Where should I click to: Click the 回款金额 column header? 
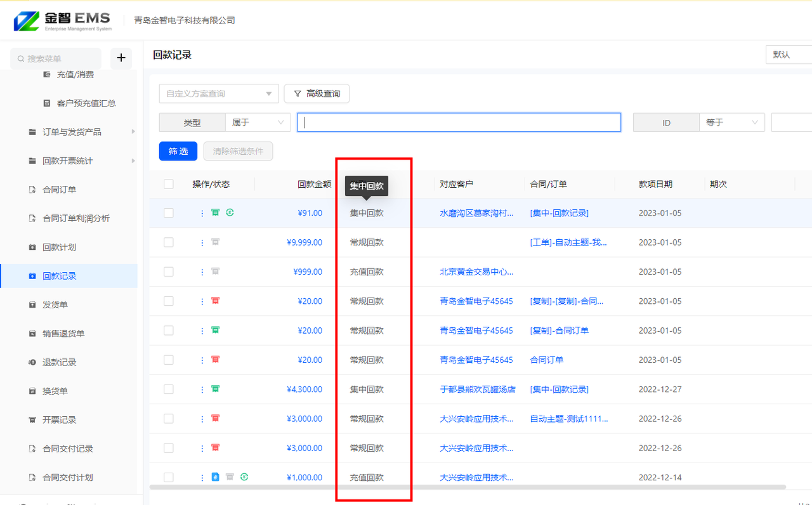point(314,185)
